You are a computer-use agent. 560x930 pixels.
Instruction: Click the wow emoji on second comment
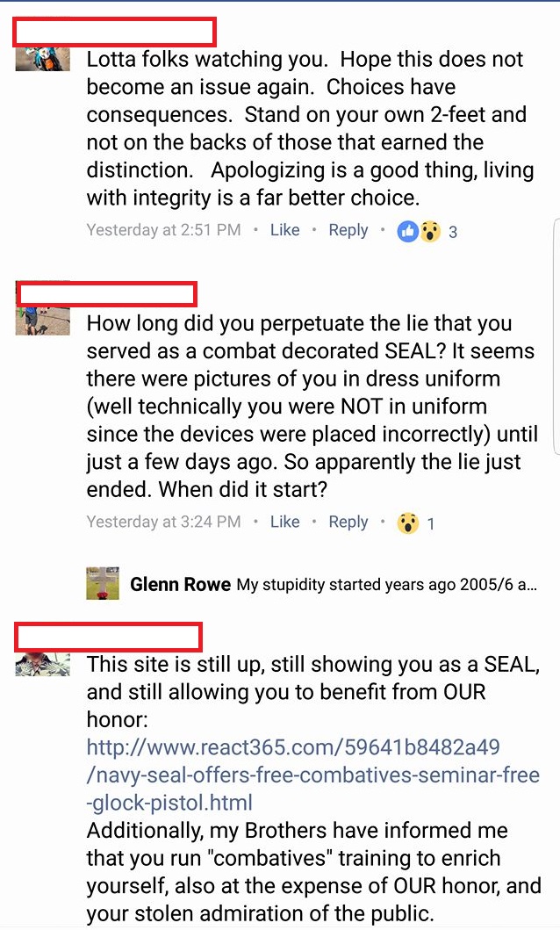(407, 523)
